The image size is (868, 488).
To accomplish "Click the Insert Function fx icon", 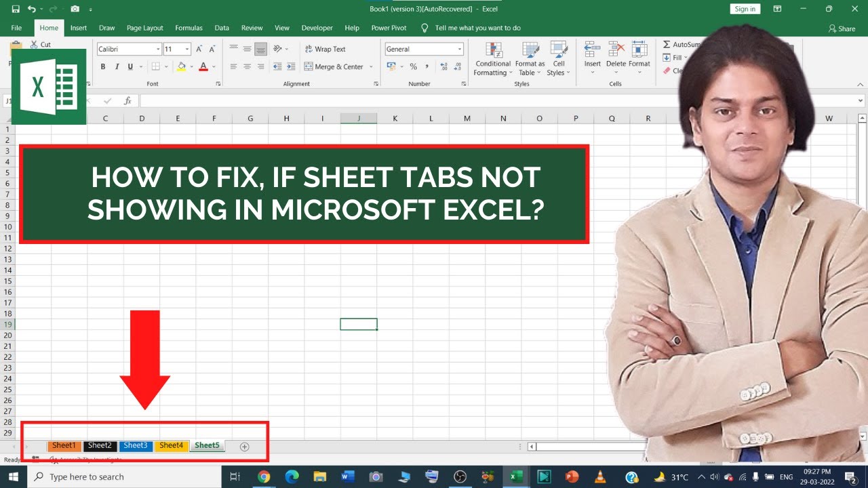I will coord(127,100).
